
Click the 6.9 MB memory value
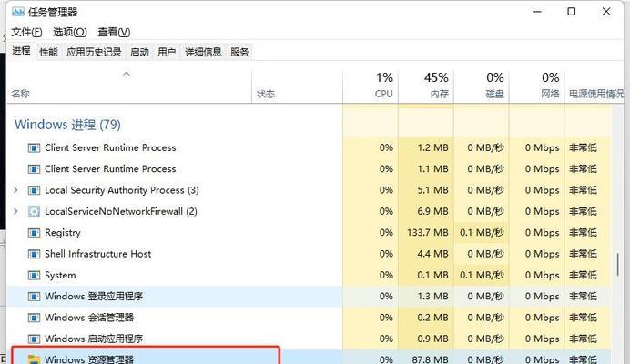pyautogui.click(x=432, y=212)
